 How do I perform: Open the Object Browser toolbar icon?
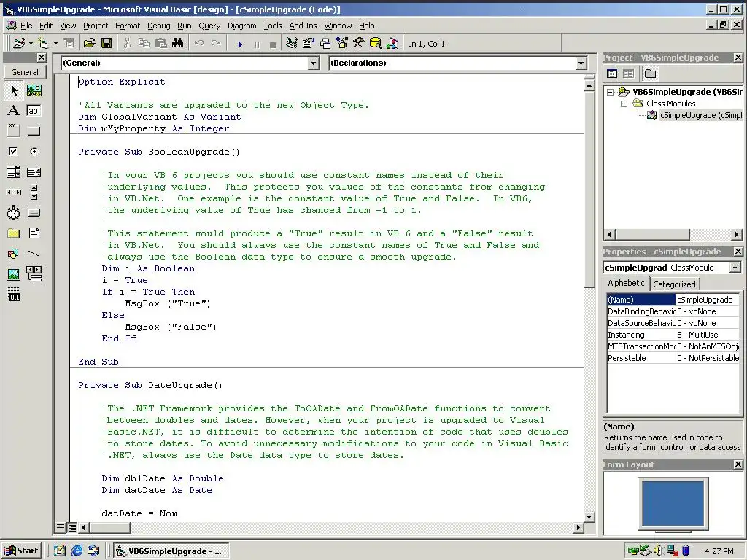click(342, 43)
